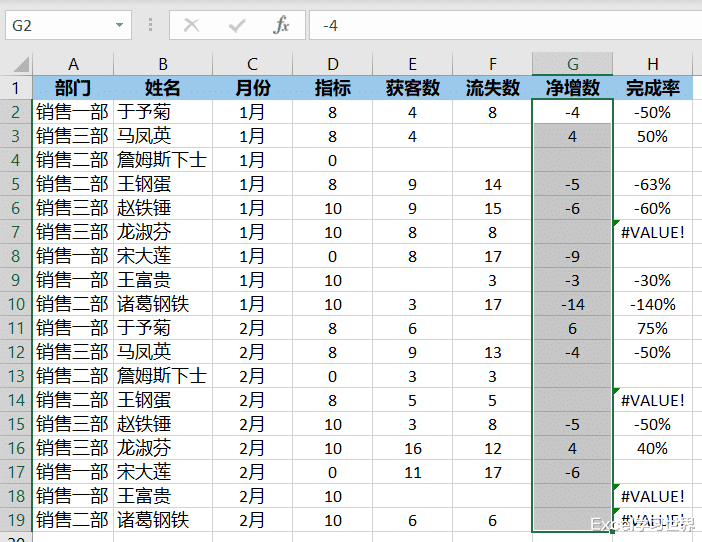Click the 月份 header cell
Image resolution: width=702 pixels, height=542 pixels.
(x=252, y=88)
